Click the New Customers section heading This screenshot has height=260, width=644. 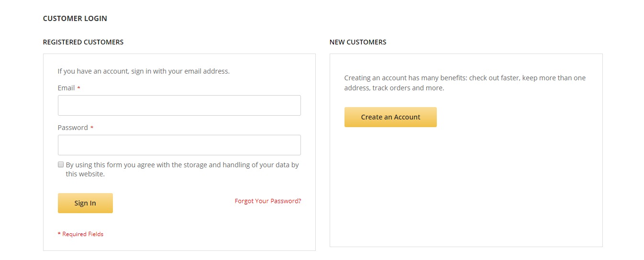[x=358, y=42]
